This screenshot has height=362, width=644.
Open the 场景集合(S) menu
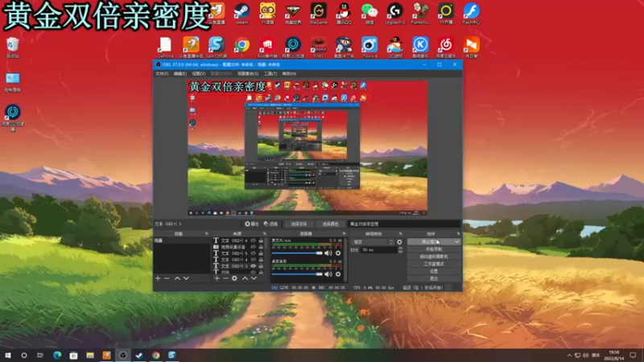[x=248, y=74]
